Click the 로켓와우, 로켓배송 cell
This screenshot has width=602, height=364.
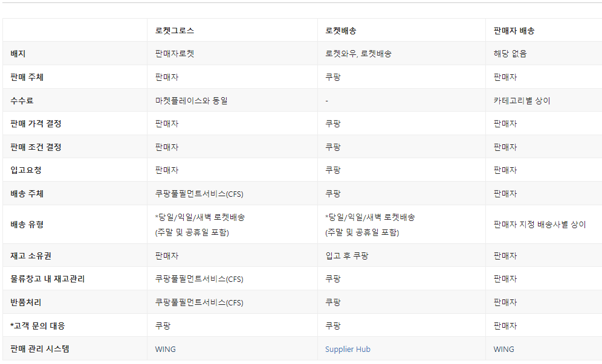[358, 54]
